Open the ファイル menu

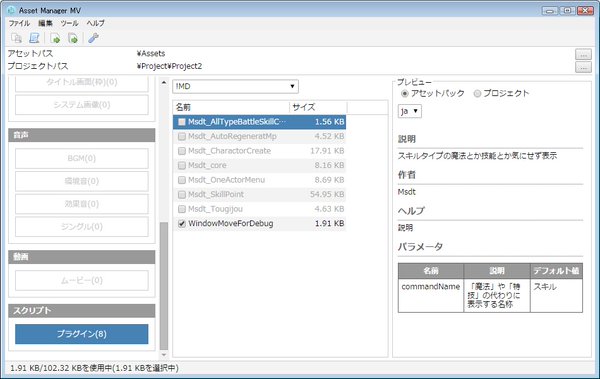pos(19,23)
